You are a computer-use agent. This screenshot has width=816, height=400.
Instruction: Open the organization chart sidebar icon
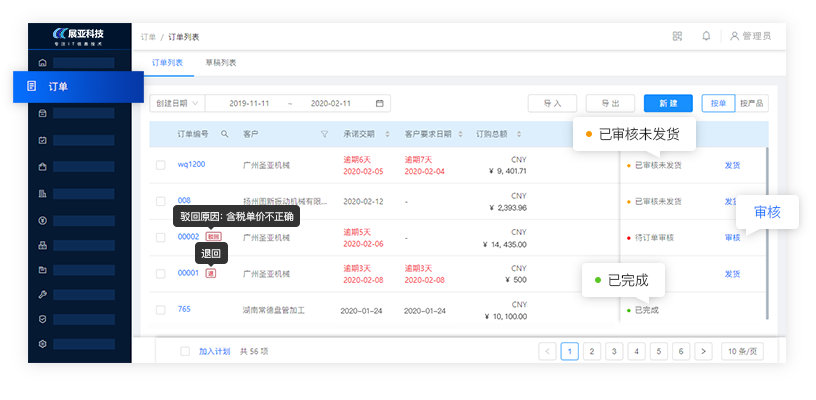[43, 246]
